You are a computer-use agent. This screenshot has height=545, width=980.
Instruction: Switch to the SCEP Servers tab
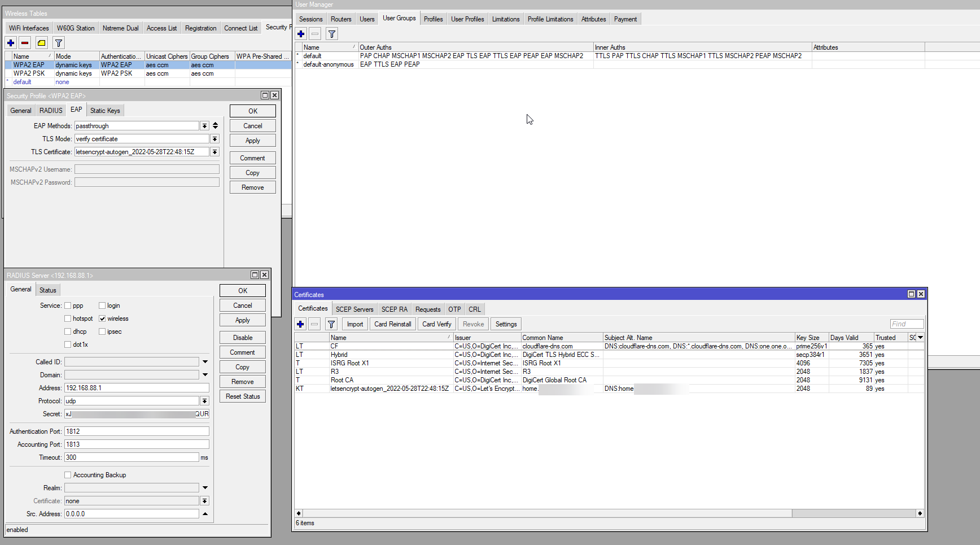(x=355, y=309)
